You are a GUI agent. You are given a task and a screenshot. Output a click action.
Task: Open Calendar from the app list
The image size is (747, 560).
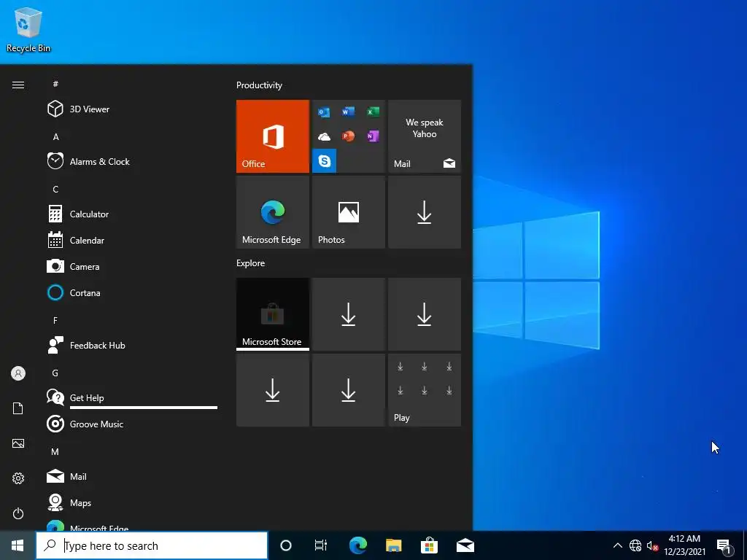(132, 240)
